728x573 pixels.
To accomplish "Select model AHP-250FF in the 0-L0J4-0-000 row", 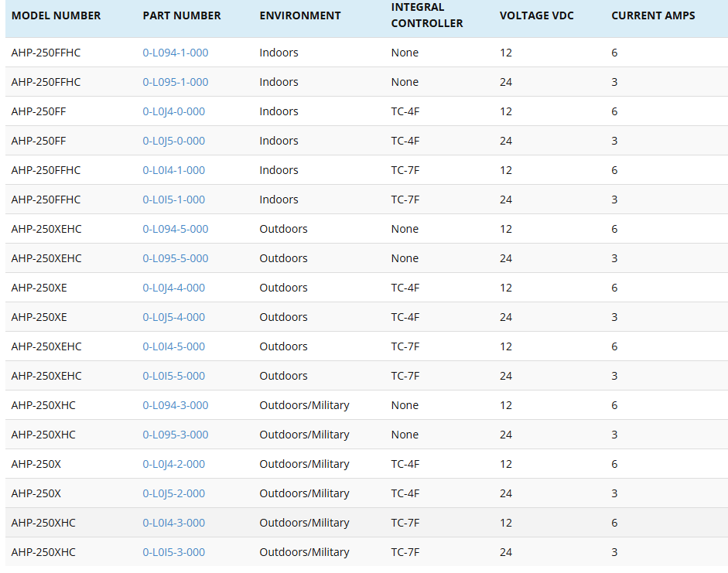I will pos(39,111).
